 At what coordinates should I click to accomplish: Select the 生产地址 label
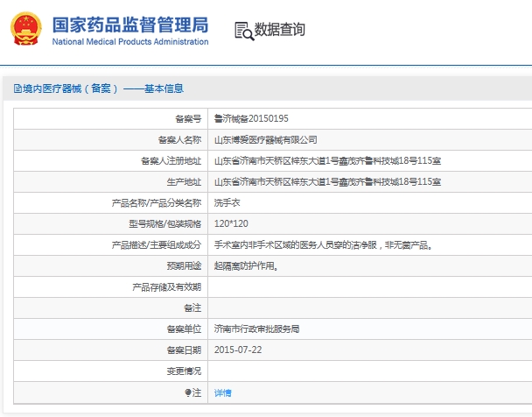tap(184, 182)
